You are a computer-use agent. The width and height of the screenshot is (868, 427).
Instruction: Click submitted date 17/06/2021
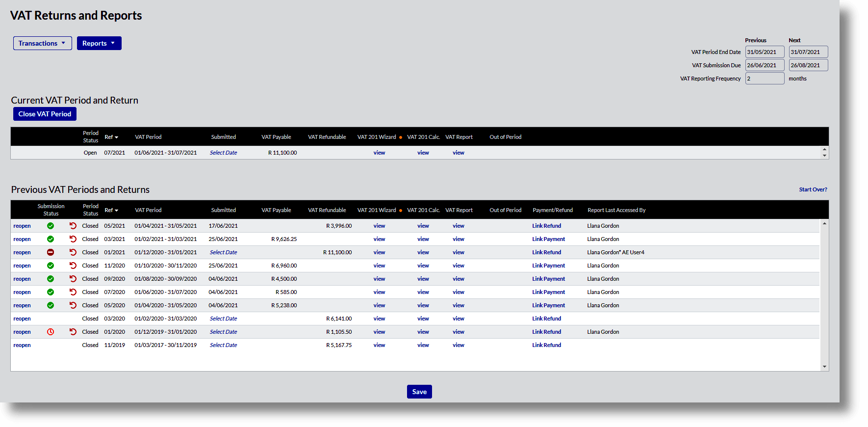pyautogui.click(x=223, y=226)
